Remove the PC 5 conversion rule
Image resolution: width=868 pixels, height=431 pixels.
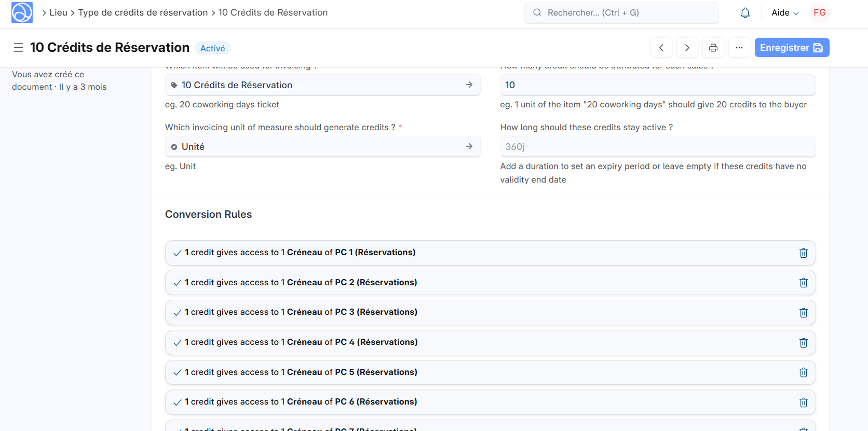click(x=803, y=372)
